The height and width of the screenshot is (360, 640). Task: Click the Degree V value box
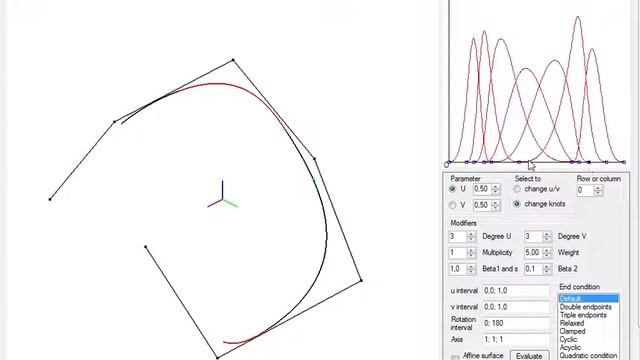click(533, 236)
